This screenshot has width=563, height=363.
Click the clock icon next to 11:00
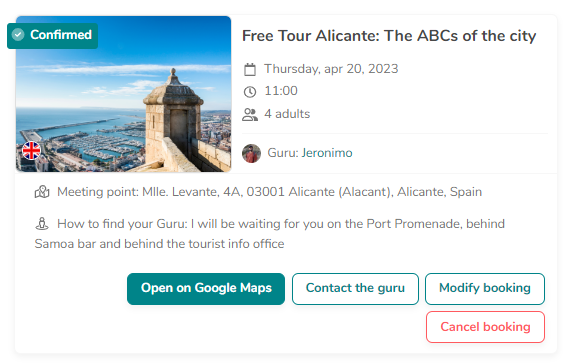tap(250, 92)
